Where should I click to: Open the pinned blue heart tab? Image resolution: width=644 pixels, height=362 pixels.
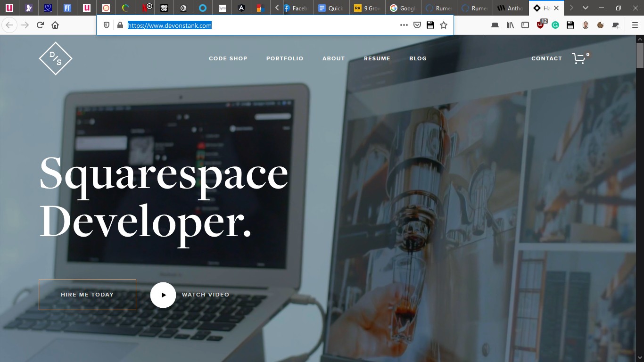tap(48, 8)
